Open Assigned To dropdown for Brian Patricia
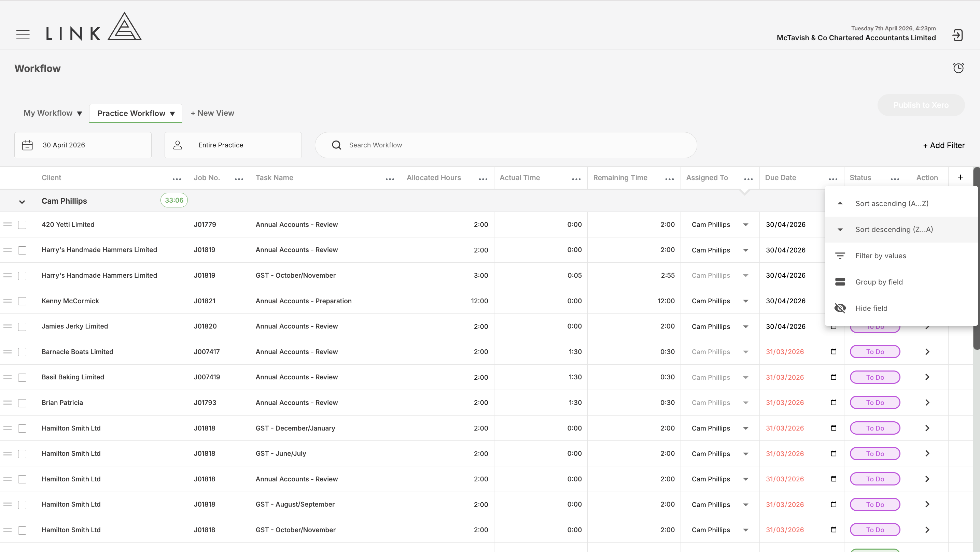980x552 pixels. tap(746, 403)
